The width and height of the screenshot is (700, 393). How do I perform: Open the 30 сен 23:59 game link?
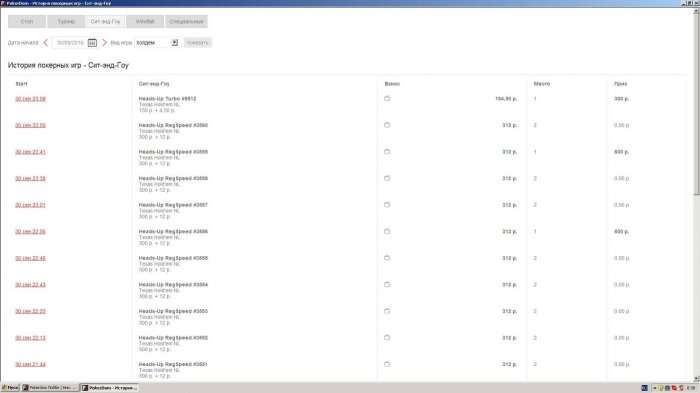pos(30,99)
